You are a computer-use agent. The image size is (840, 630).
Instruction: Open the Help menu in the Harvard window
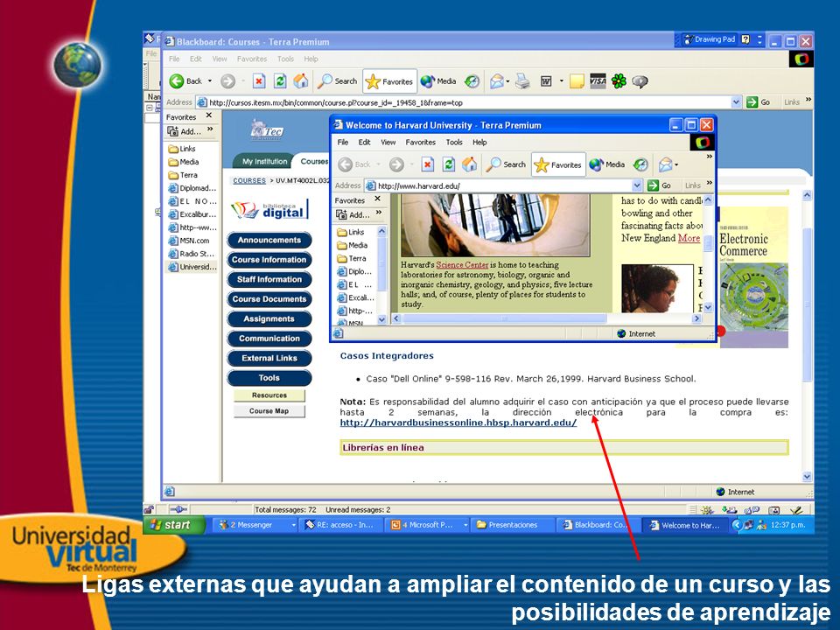(x=479, y=143)
